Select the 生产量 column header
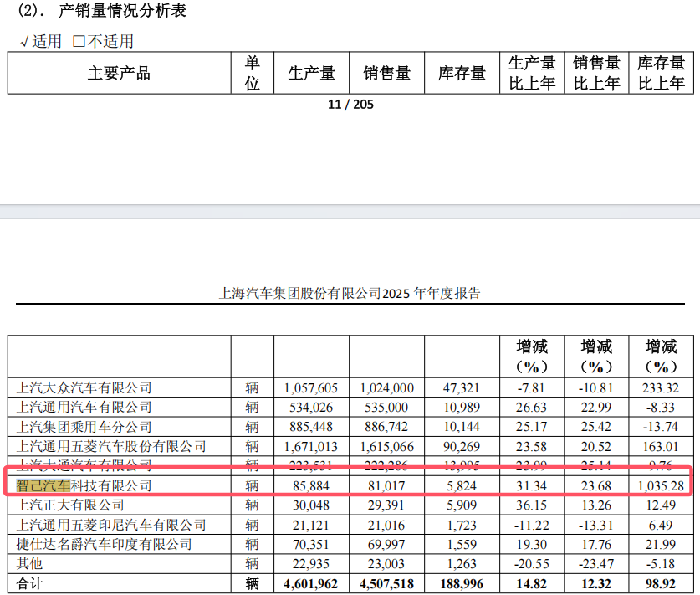The height and width of the screenshot is (595, 700). [311, 73]
